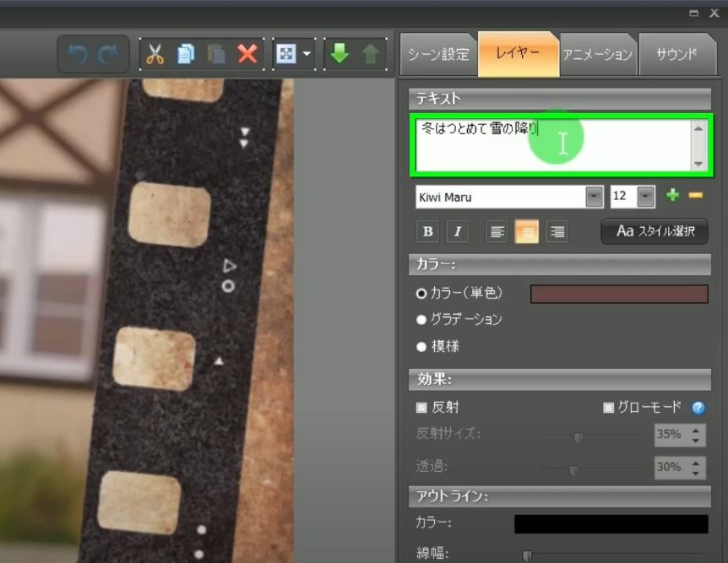728x563 pixels.
Task: Enable the グローモード checkbox
Action: pos(608,408)
